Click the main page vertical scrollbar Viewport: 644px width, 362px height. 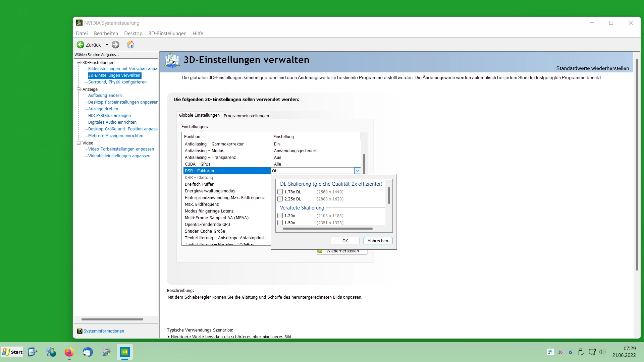(x=637, y=164)
